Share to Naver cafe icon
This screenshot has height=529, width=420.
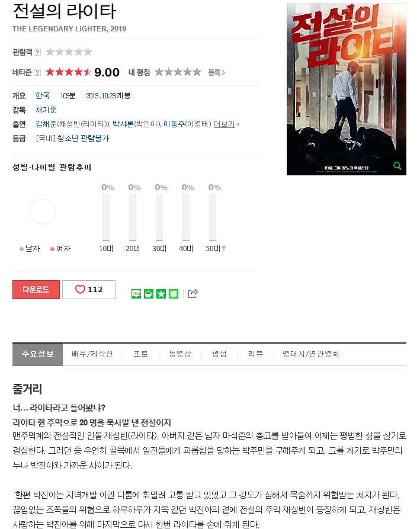point(149,294)
